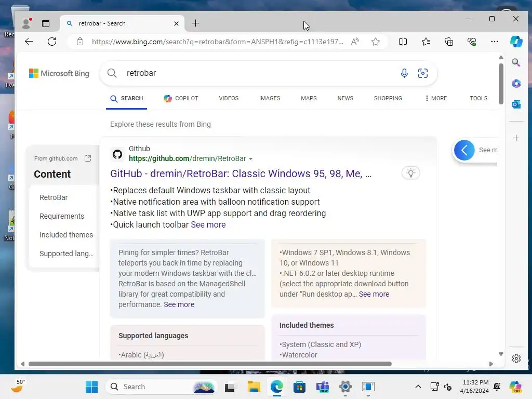Open Outlook in Edge sidebar
This screenshot has height=399, width=532.
click(516, 104)
